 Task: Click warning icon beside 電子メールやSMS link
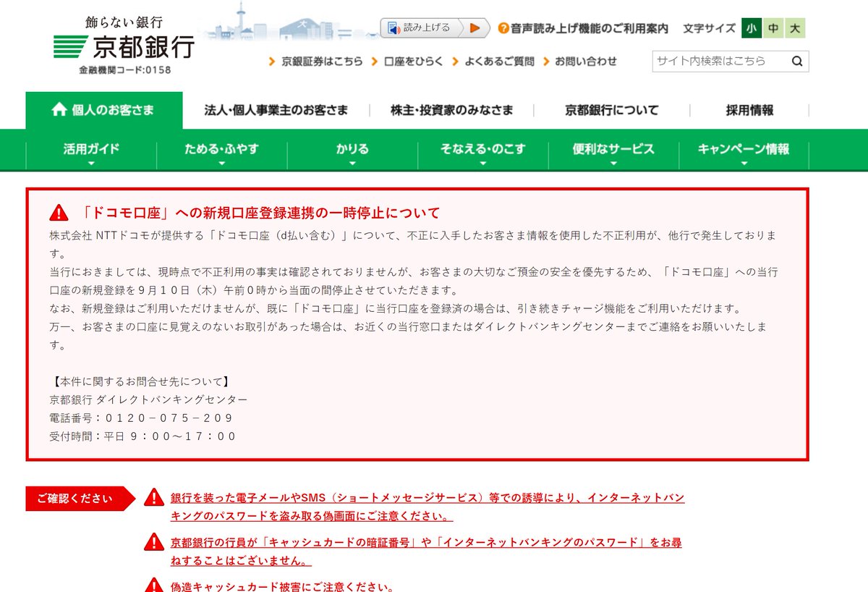(154, 497)
